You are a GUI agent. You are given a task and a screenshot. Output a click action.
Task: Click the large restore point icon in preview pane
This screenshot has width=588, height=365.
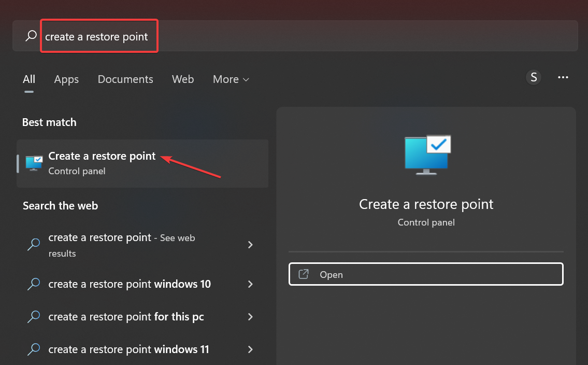pos(426,154)
